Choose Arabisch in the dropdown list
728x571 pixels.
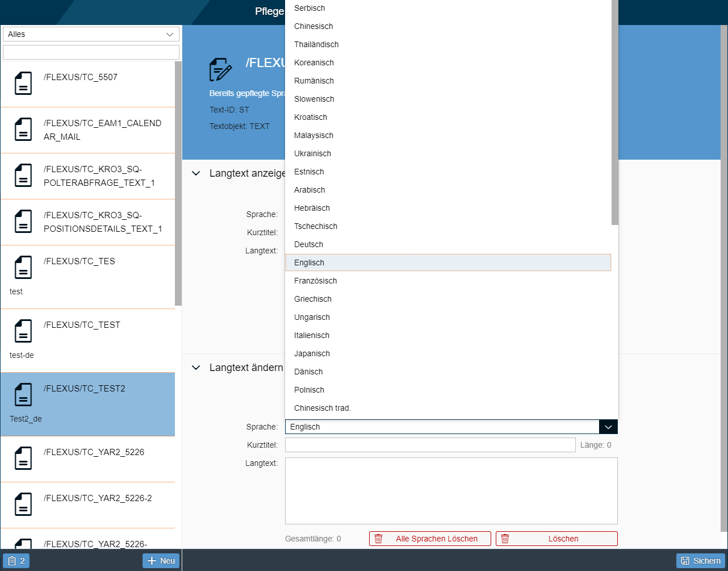(448, 190)
